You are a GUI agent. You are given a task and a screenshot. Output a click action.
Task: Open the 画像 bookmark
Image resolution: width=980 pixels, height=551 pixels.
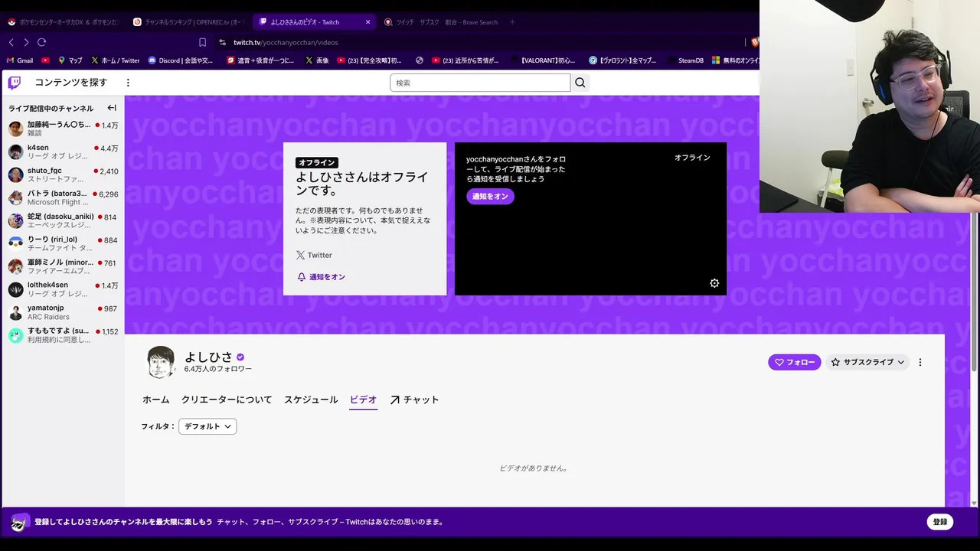coord(317,60)
